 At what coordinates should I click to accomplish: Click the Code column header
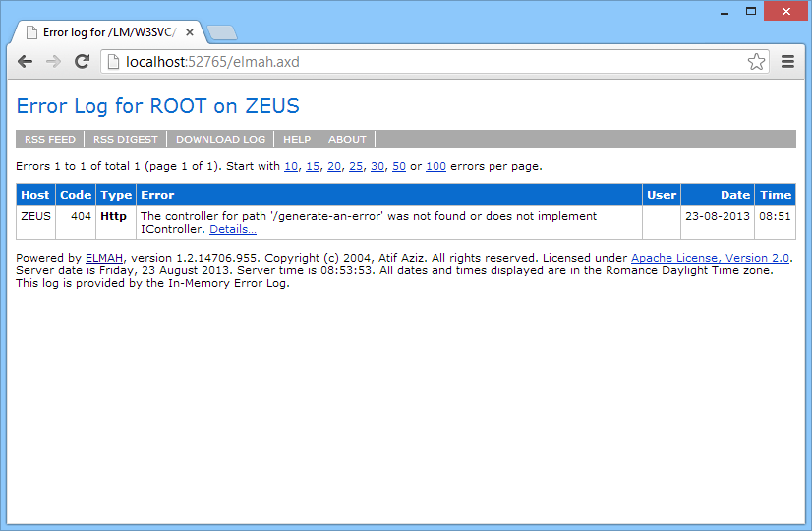[x=76, y=195]
